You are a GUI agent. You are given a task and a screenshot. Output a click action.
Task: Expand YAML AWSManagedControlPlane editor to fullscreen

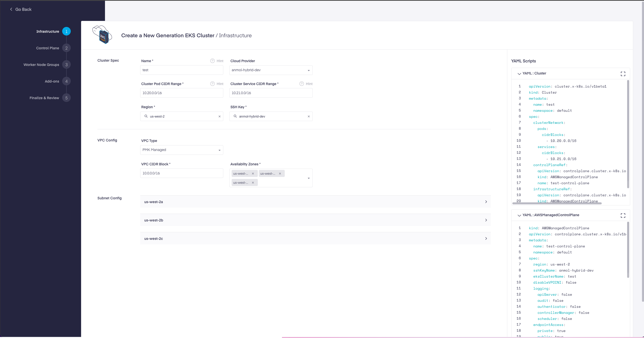pos(623,215)
